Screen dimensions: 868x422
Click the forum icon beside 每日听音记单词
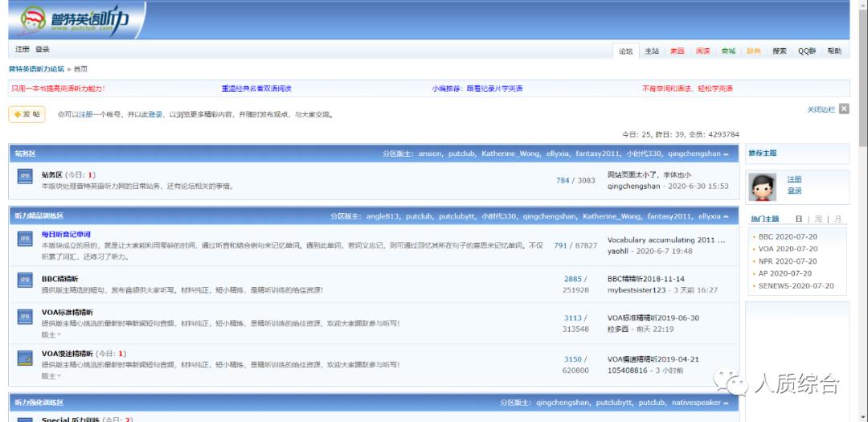[x=25, y=239]
